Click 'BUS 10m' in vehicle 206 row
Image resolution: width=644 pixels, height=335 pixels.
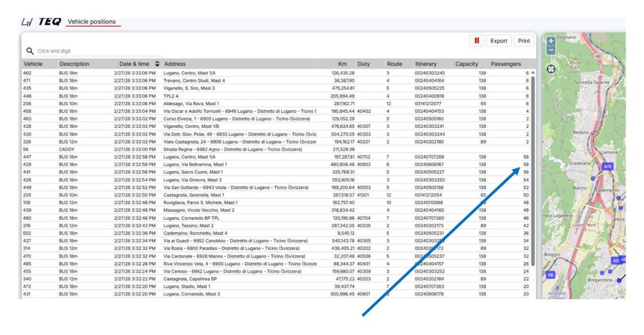[68, 103]
